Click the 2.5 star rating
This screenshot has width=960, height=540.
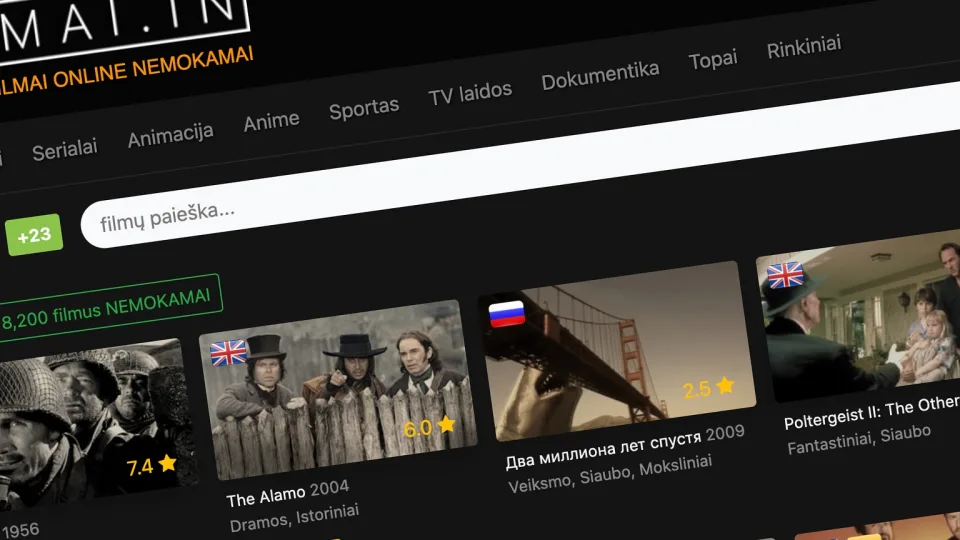(x=708, y=388)
